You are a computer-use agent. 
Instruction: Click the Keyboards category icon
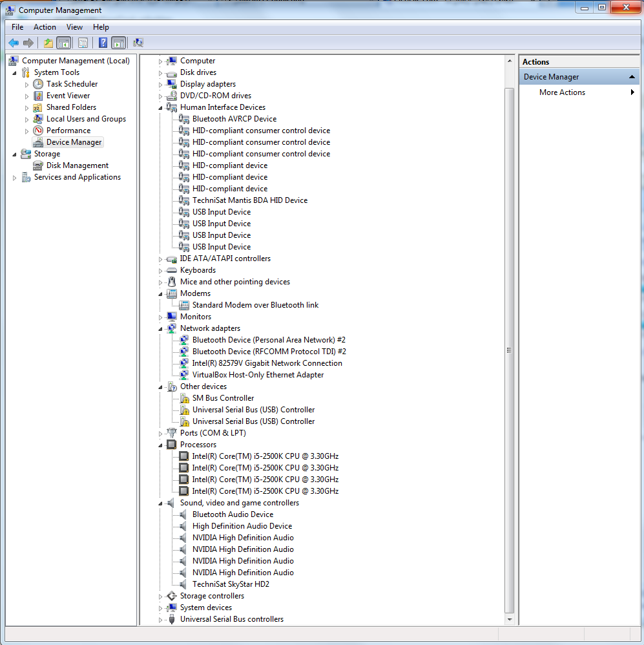click(x=172, y=270)
